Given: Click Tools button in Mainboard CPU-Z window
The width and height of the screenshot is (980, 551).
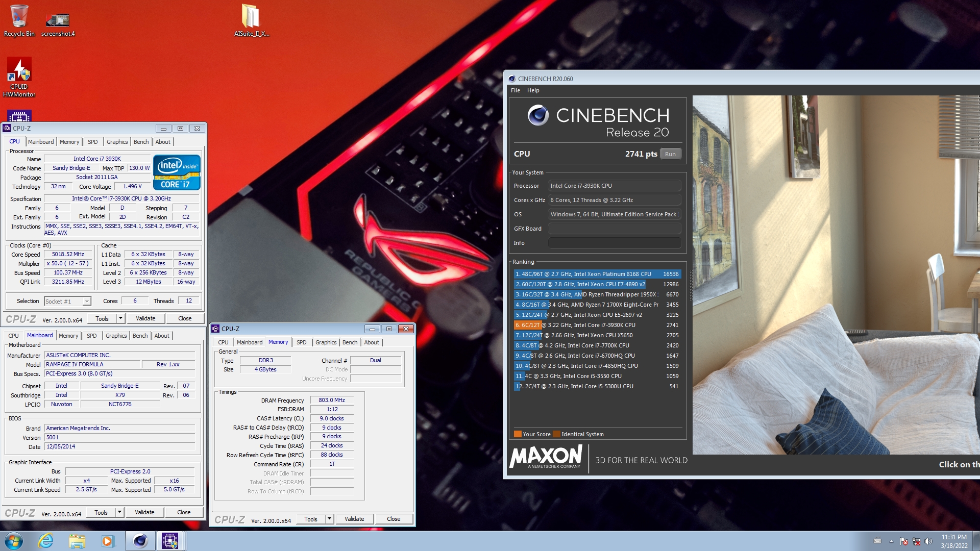Looking at the screenshot, I should (101, 512).
